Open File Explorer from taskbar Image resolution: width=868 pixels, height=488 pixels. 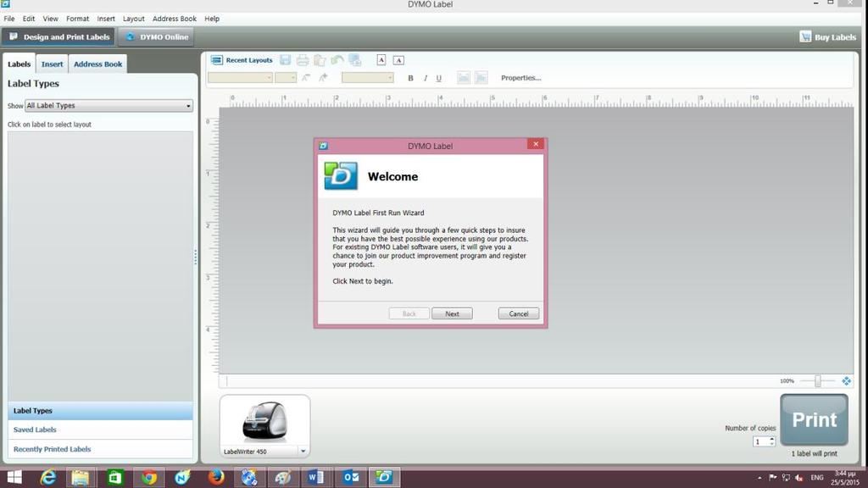(x=81, y=477)
